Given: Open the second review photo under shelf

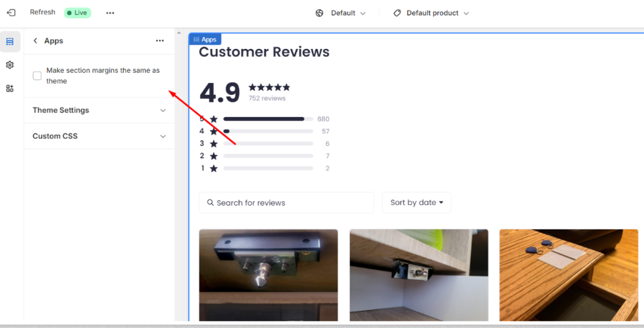Looking at the screenshot, I should pyautogui.click(x=419, y=275).
